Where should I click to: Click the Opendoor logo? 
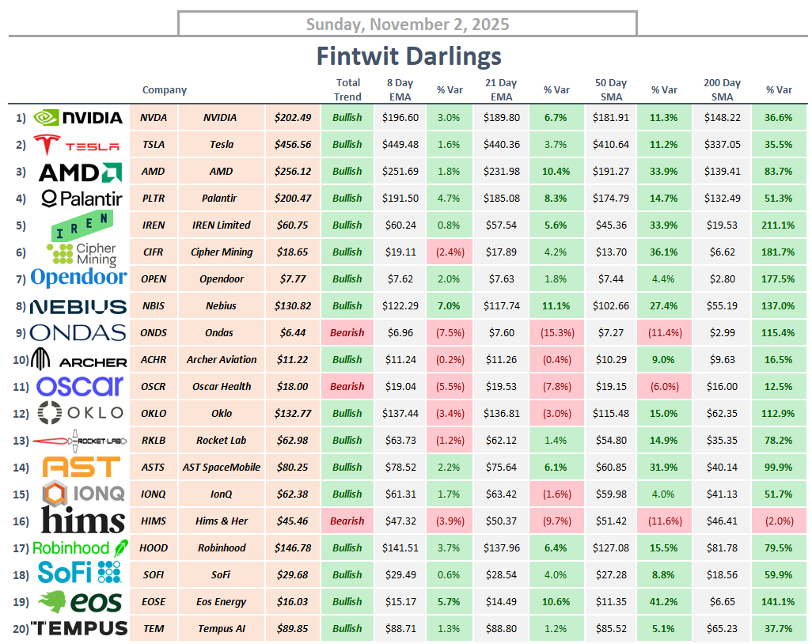[78, 278]
